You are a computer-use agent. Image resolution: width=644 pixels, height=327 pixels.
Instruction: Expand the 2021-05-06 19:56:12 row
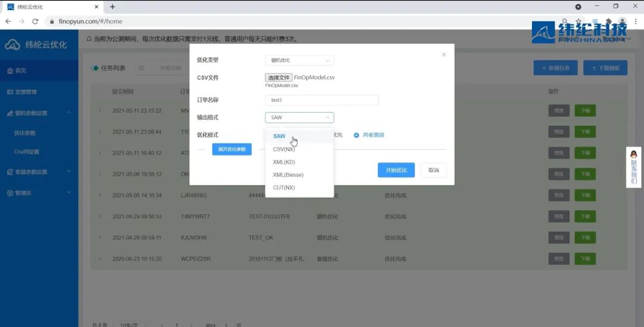tap(100, 174)
